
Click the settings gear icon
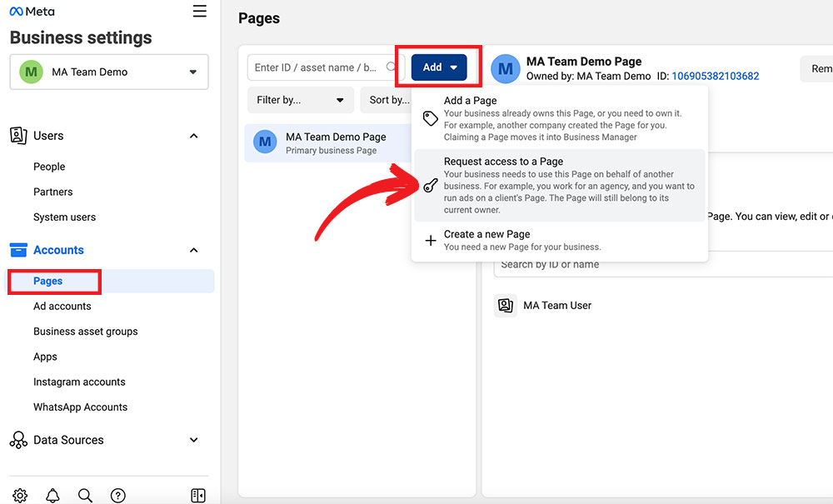coord(20,496)
